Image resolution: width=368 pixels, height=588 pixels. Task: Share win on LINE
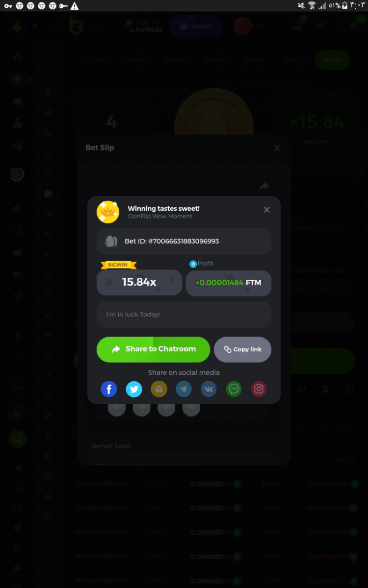pos(234,390)
